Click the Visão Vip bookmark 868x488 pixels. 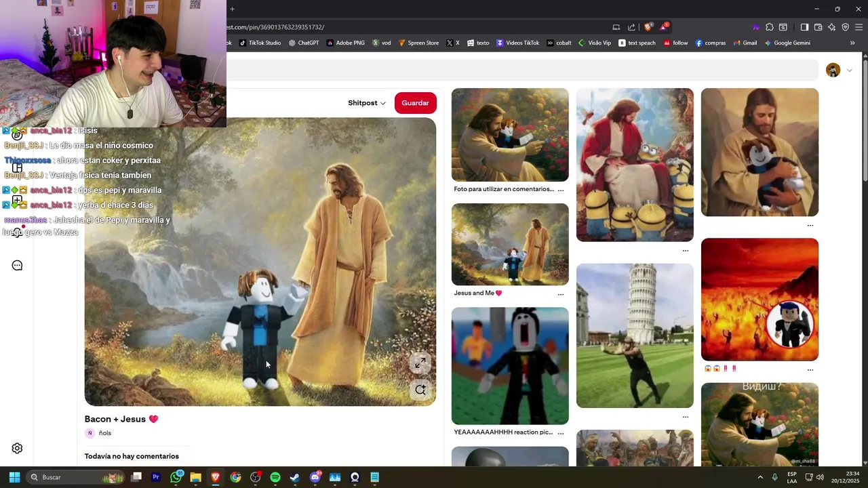tap(595, 43)
